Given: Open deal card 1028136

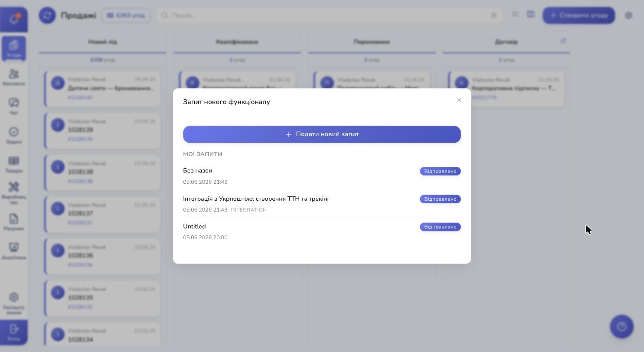Looking at the screenshot, I should [x=102, y=257].
